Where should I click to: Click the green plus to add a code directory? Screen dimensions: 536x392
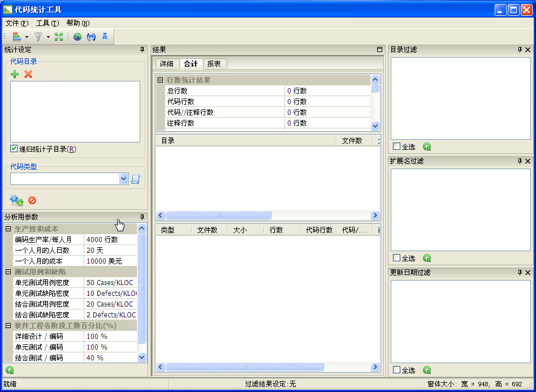15,74
